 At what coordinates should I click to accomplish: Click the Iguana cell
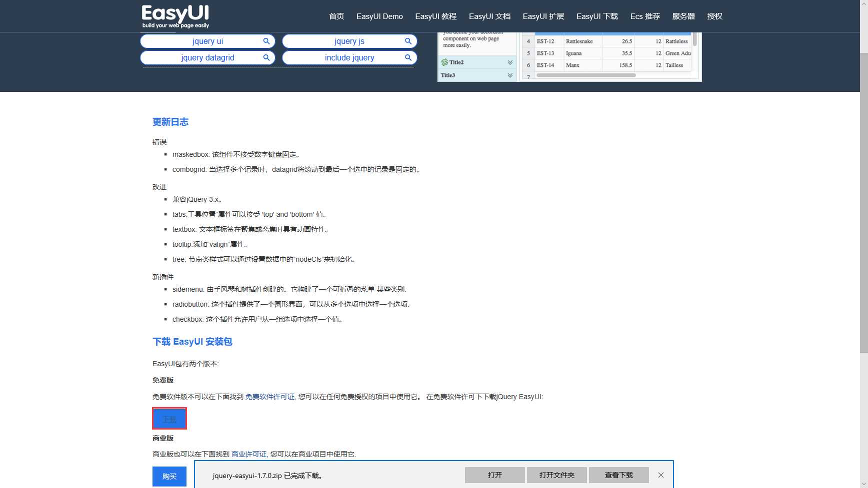pos(583,53)
